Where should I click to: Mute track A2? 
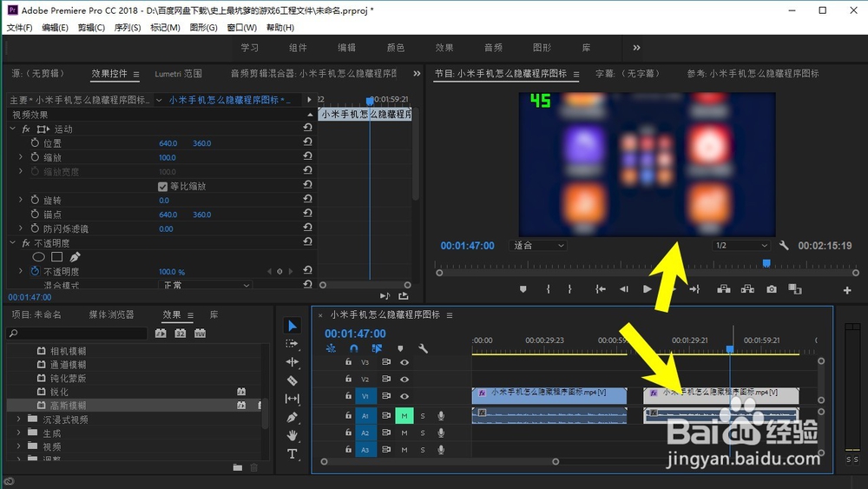click(404, 433)
